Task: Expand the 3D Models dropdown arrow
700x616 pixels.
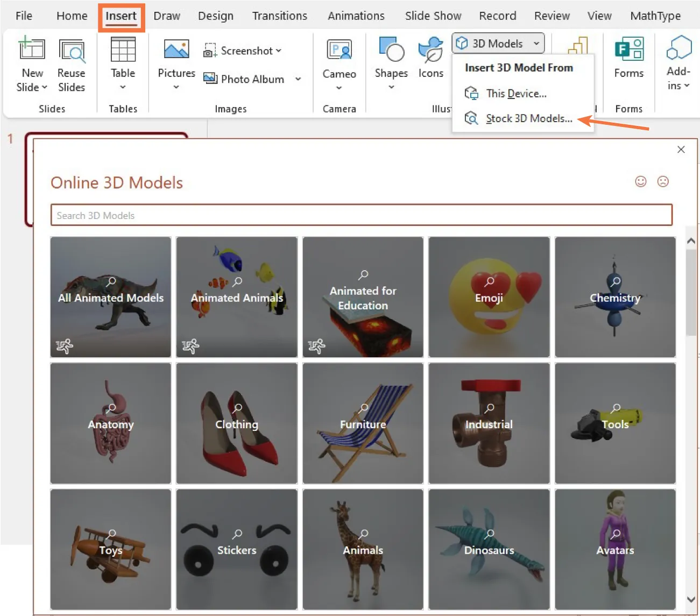Action: [x=536, y=44]
